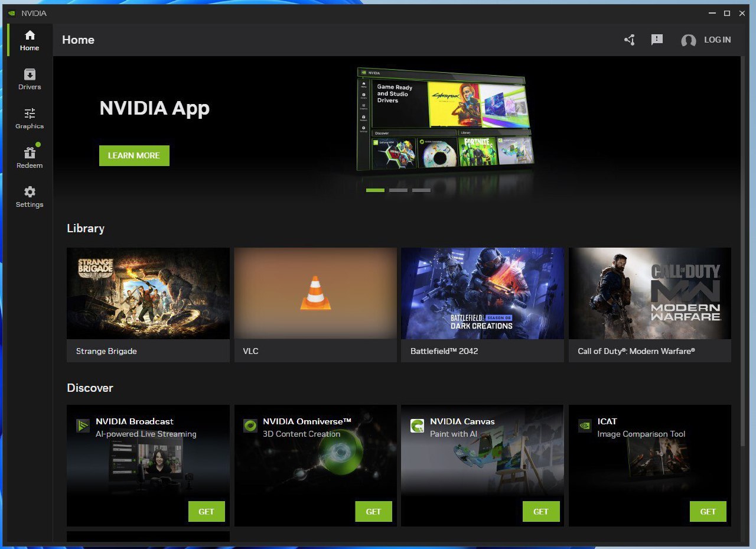
Task: Click the share icon in header
Action: pos(630,40)
